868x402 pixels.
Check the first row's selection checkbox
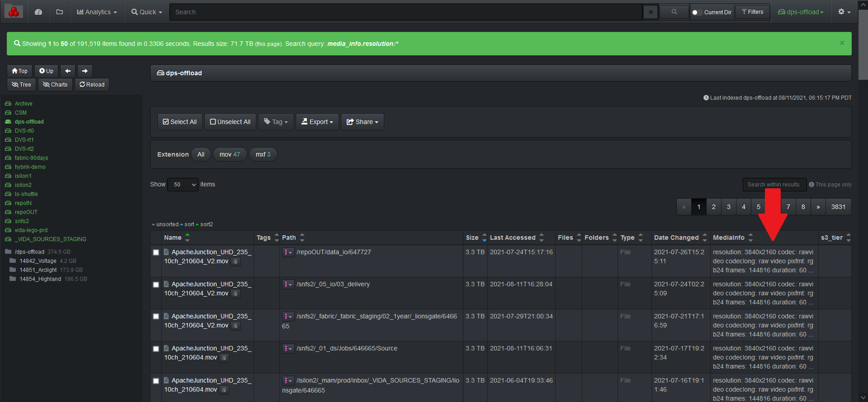156,252
